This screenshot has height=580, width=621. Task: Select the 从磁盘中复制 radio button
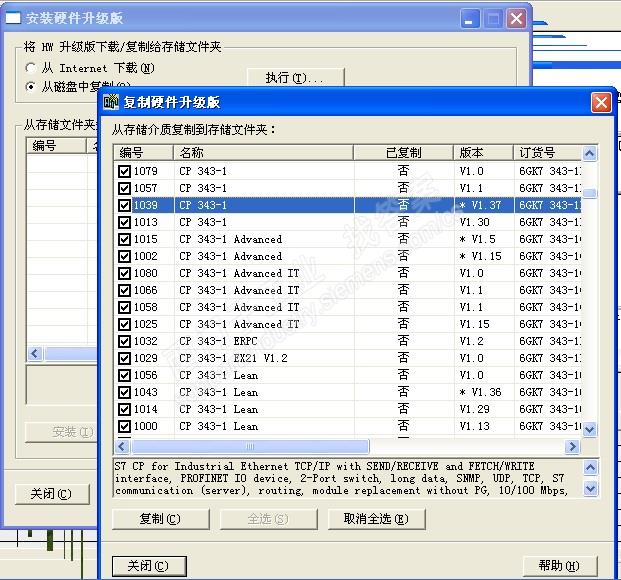coord(30,86)
